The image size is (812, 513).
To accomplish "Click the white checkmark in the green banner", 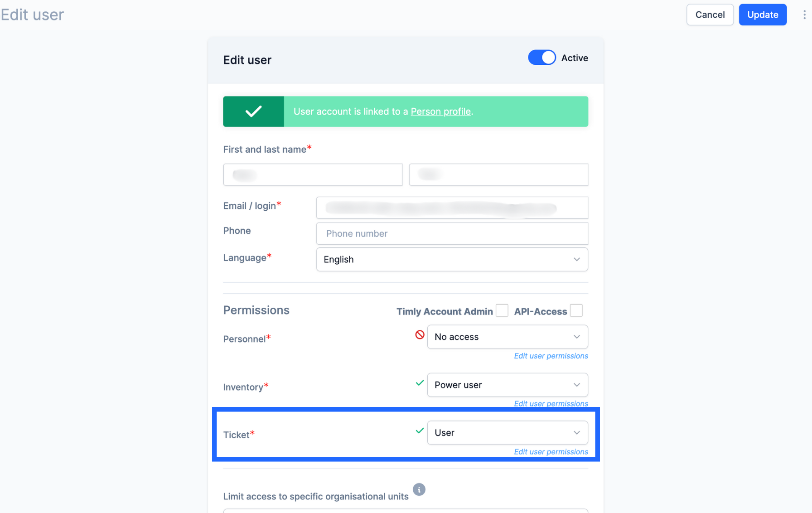I will (x=253, y=111).
